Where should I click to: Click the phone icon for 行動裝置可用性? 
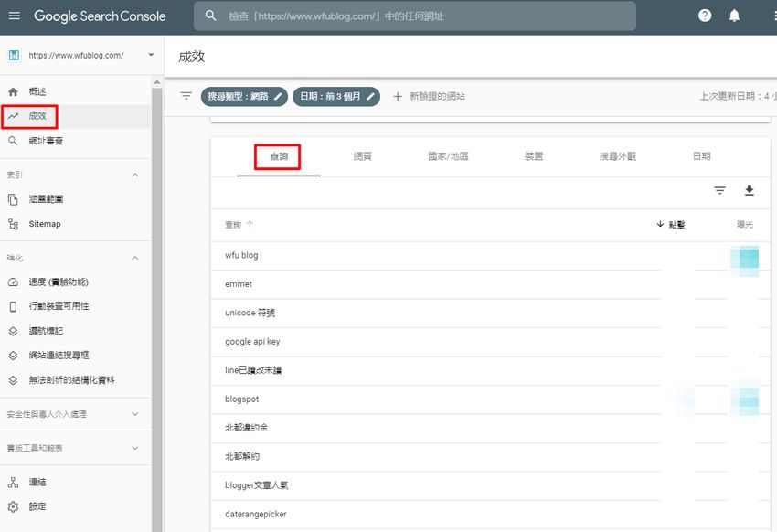(x=14, y=306)
